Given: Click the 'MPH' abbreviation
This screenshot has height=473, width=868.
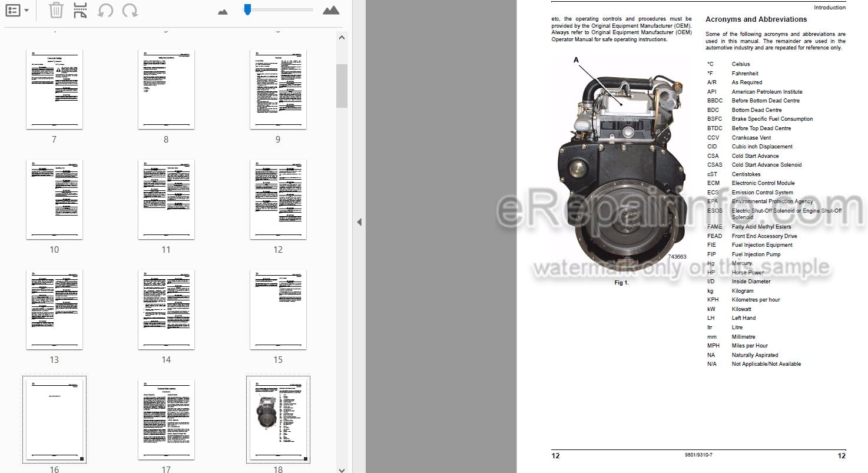Looking at the screenshot, I should pyautogui.click(x=713, y=346).
